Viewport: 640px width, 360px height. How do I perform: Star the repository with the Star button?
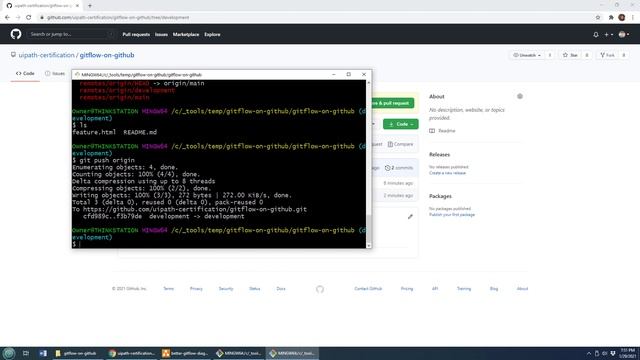point(570,55)
